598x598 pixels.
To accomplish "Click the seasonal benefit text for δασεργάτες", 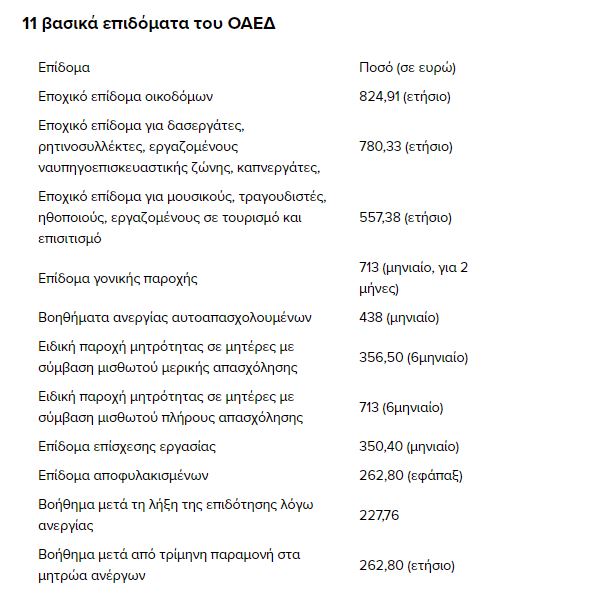I will pos(179,147).
